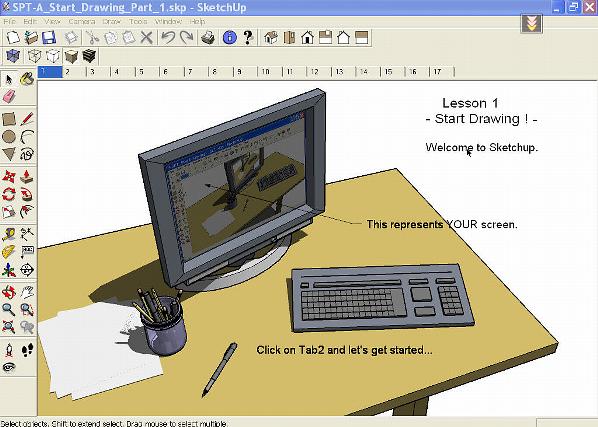
Task: Activate the Circle tool
Action: 9,136
